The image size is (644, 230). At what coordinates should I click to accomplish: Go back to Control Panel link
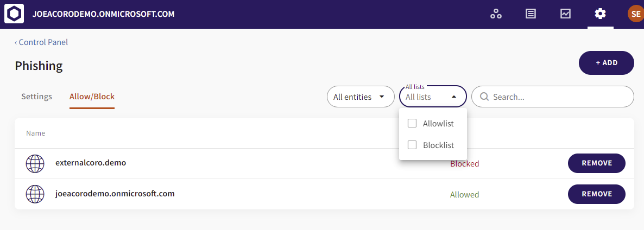pyautogui.click(x=41, y=42)
